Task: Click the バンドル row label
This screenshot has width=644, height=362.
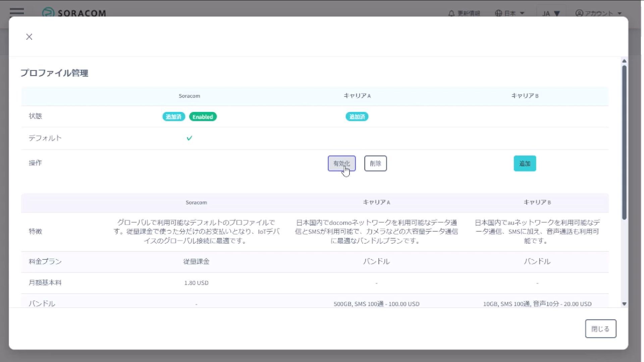Action: coord(42,304)
